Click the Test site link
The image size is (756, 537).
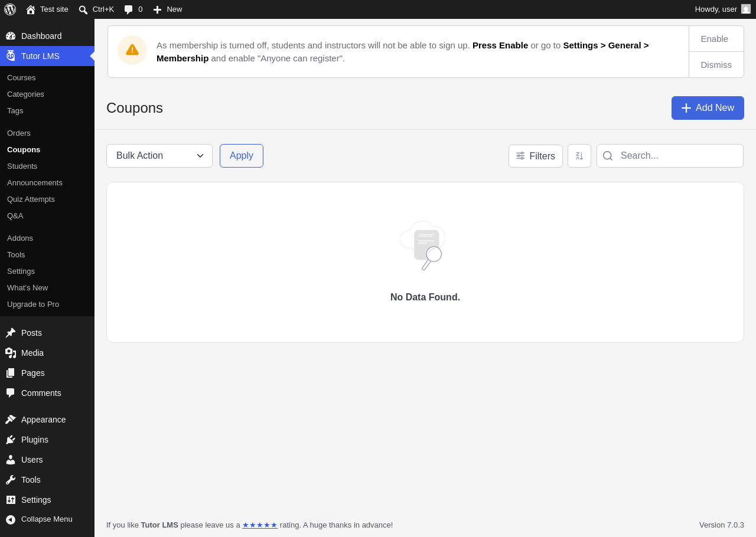(47, 9)
